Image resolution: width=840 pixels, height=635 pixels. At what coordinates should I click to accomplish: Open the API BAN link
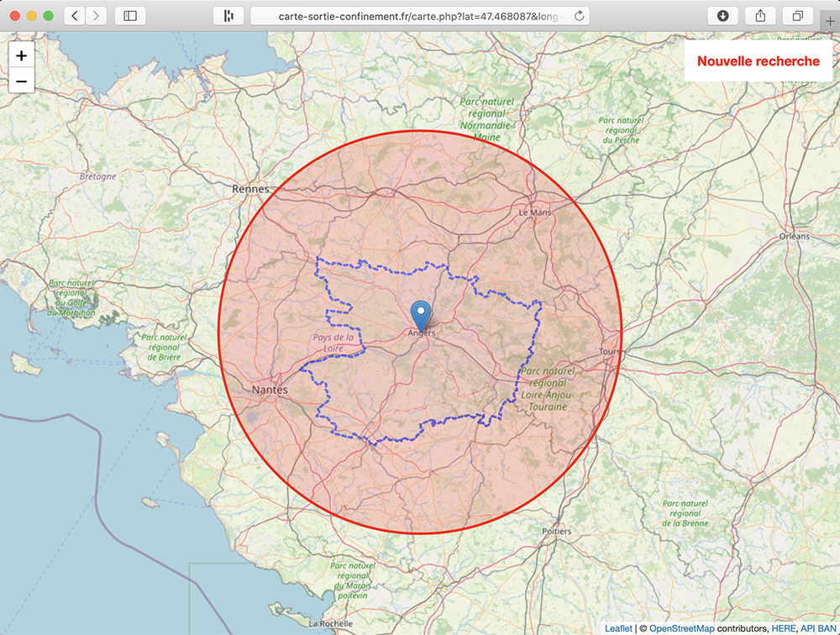818,628
